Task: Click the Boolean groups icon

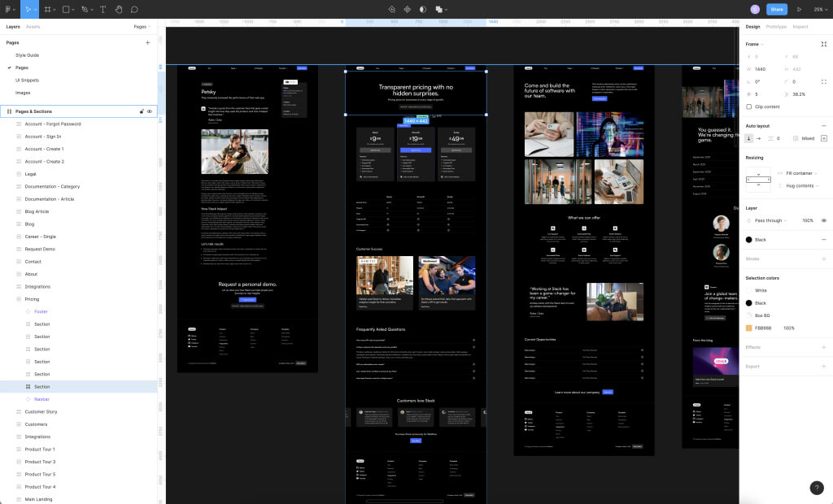Action: coord(438,9)
